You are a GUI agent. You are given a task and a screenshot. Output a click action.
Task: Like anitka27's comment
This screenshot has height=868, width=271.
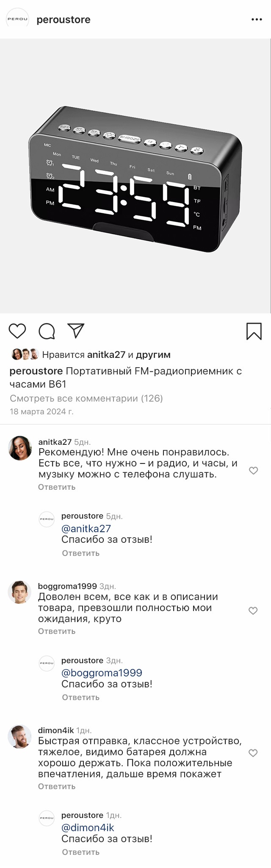tap(253, 471)
